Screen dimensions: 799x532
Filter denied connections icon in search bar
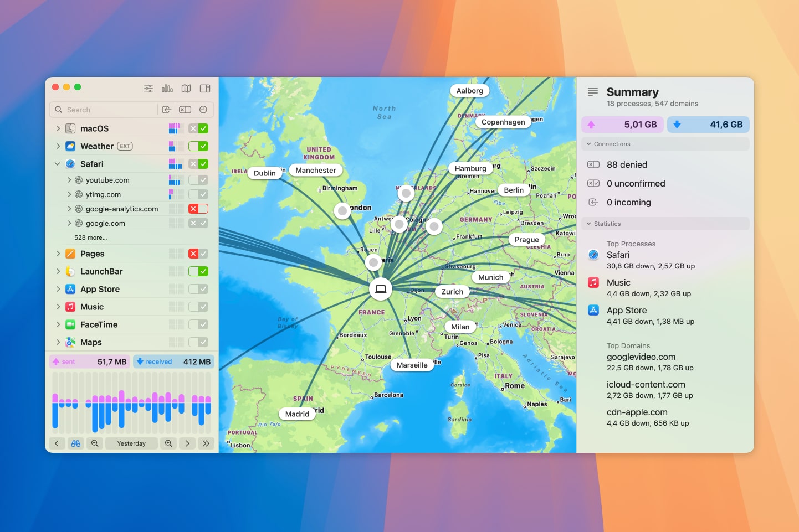pyautogui.click(x=185, y=110)
